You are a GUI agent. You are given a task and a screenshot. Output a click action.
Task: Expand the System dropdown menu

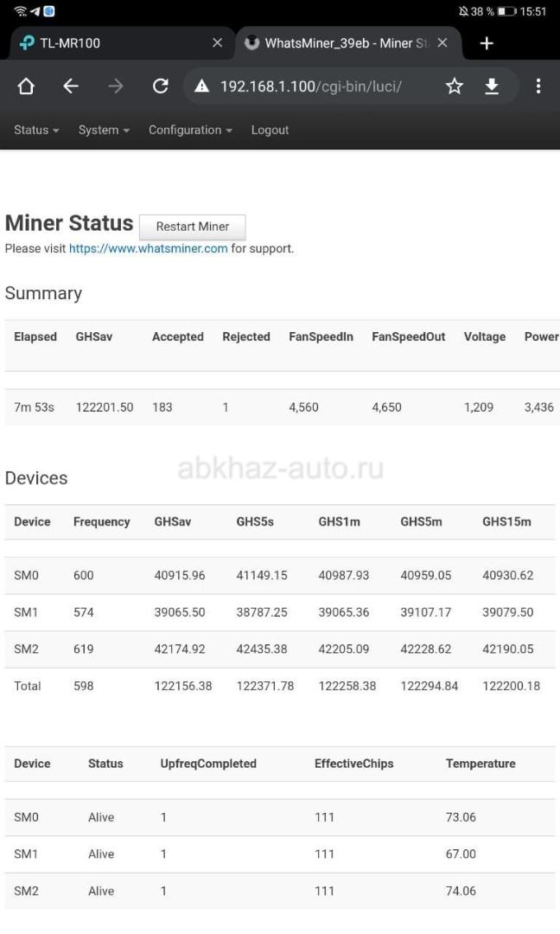[x=104, y=130]
